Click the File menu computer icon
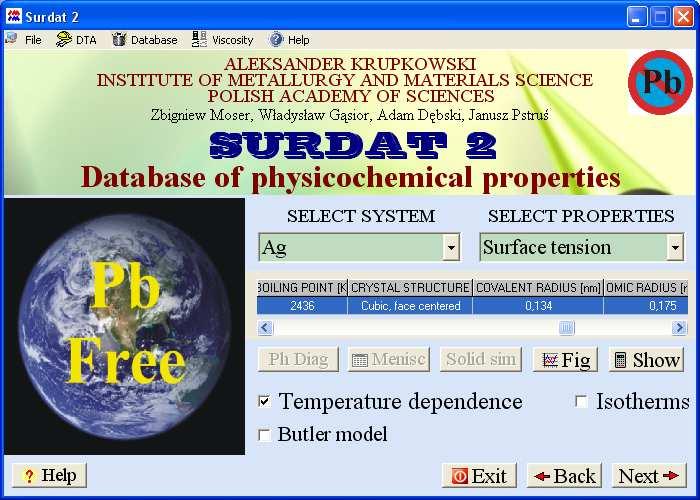Screen dimensions: 700x500 point(11,39)
